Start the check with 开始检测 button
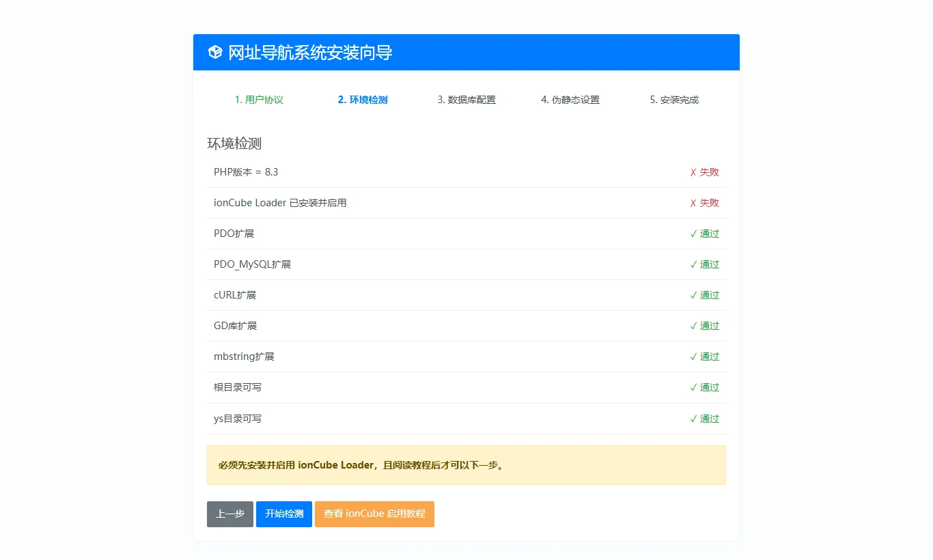This screenshot has width=933, height=560. tap(284, 514)
